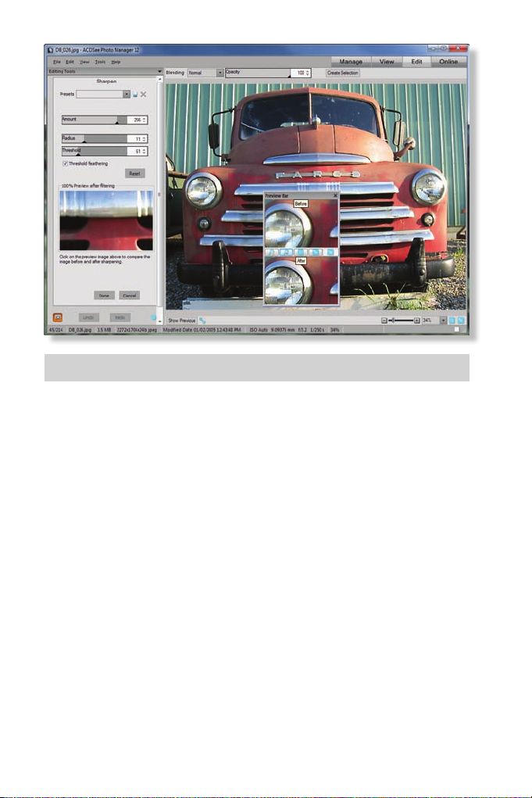Click the third Preview Bar toolbar icon
Screen dimensions: 532x798
click(301, 252)
